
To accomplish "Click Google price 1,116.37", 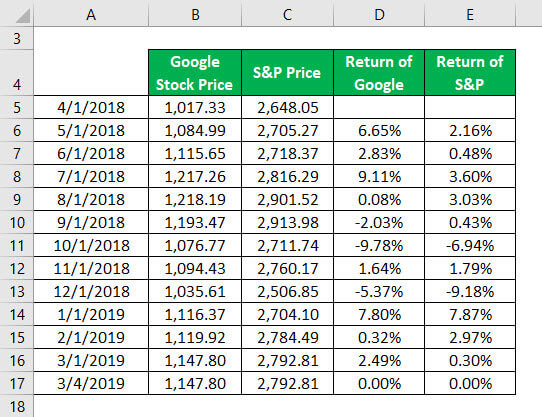I will (x=195, y=314).
